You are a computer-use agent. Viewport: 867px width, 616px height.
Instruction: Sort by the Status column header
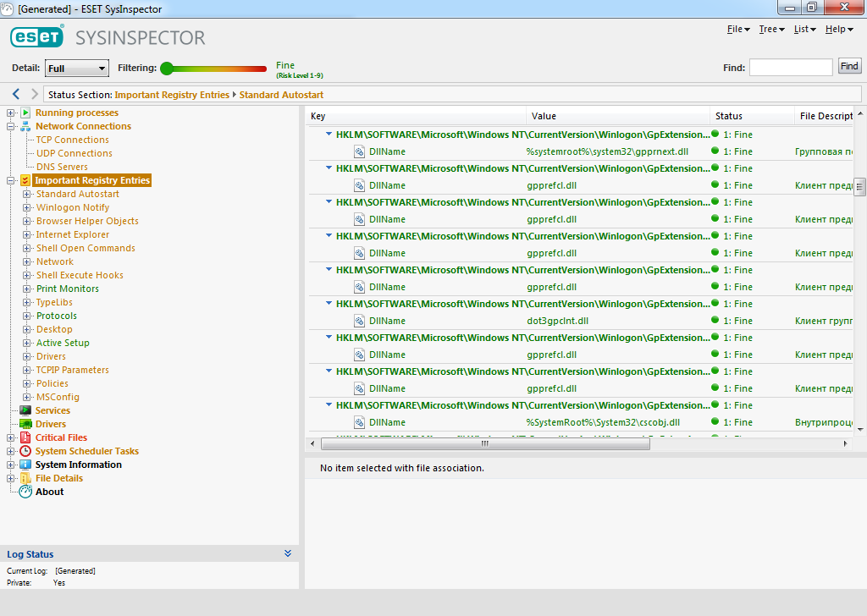[729, 116]
